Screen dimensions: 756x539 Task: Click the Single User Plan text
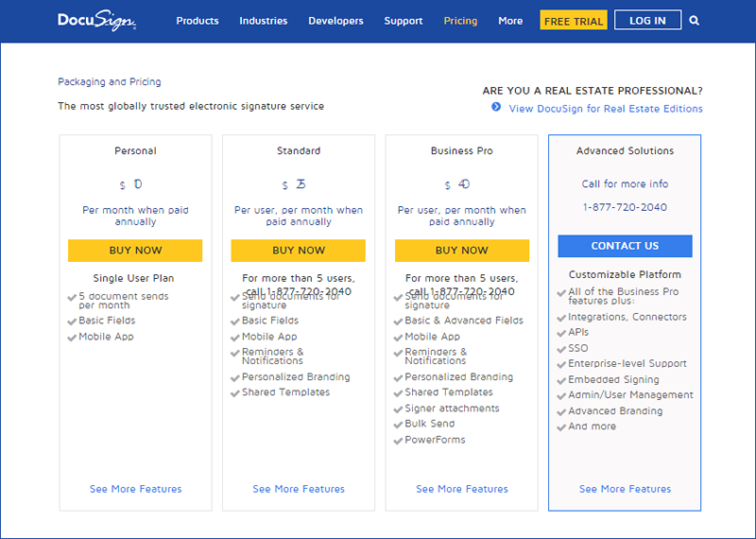tap(133, 278)
